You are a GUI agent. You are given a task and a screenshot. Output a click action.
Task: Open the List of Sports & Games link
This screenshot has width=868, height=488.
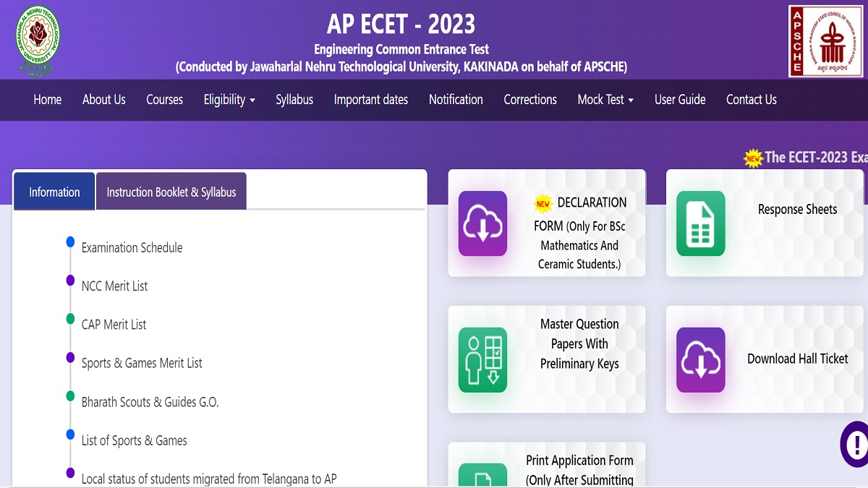point(134,440)
